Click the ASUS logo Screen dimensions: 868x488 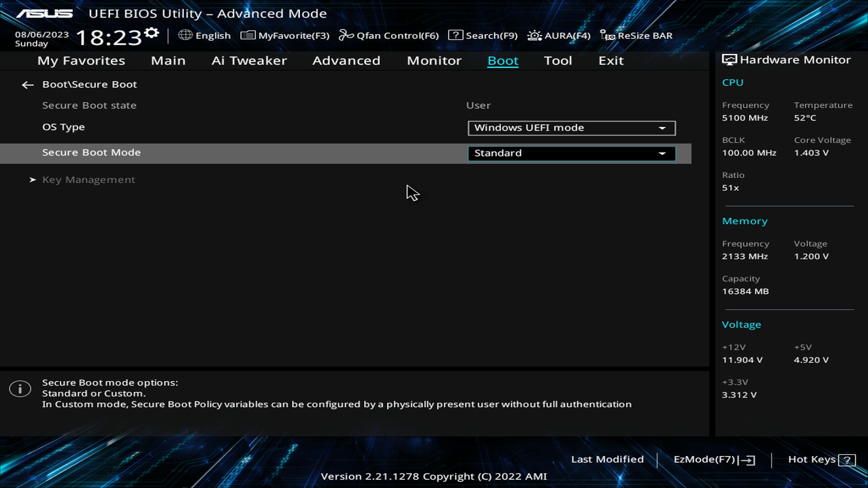pos(44,14)
